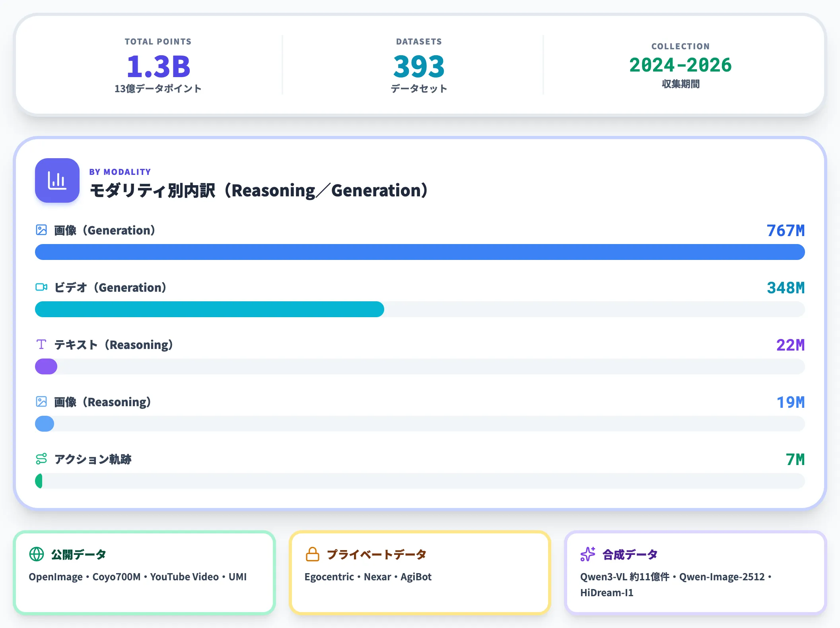This screenshot has width=840, height=628.
Task: Click the 393 datasets value
Action: 419,66
